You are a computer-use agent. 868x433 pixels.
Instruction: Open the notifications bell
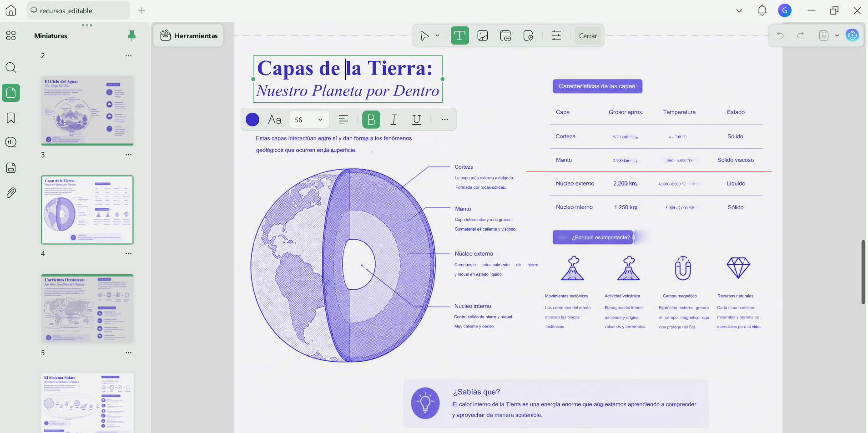[762, 10]
